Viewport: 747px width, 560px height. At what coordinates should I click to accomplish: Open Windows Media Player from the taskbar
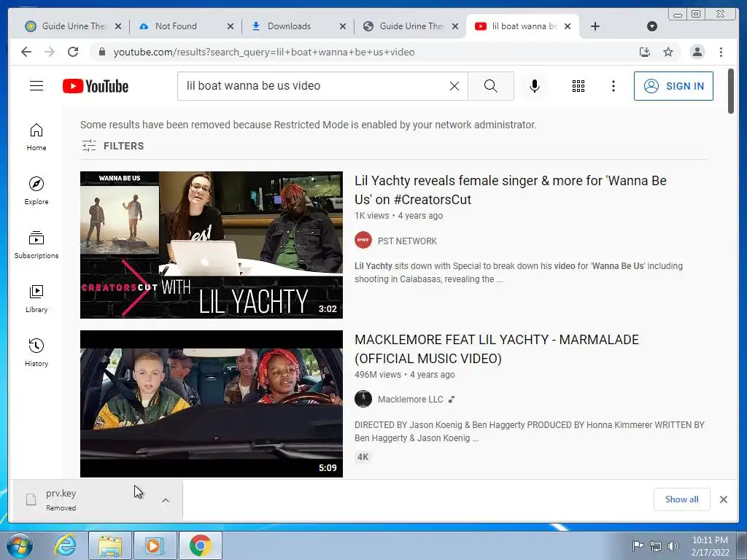point(155,545)
